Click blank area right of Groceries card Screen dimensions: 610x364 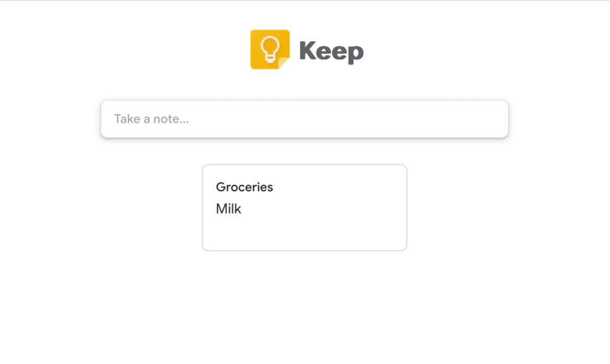(x=506, y=208)
